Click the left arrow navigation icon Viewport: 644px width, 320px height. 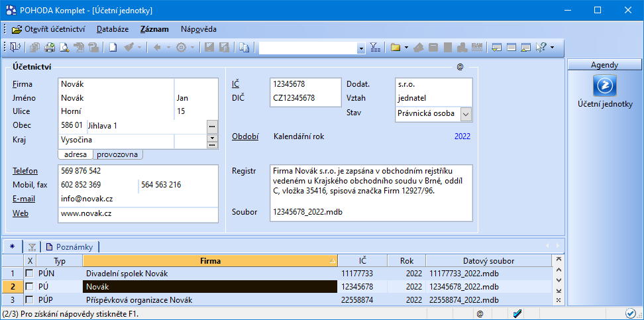click(x=157, y=47)
